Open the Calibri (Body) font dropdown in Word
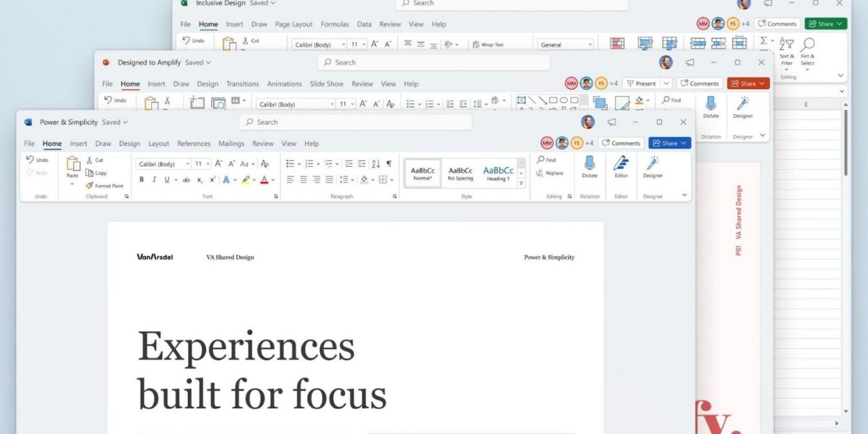The image size is (868, 434). [187, 164]
